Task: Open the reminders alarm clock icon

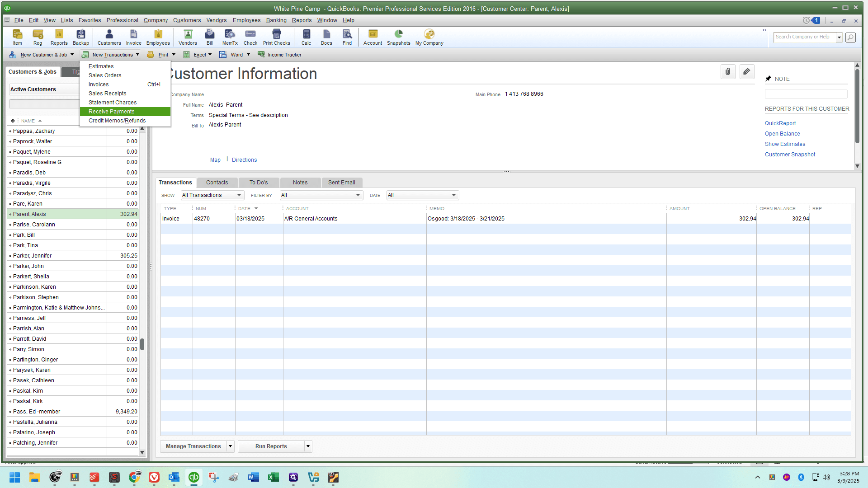Action: coord(806,20)
